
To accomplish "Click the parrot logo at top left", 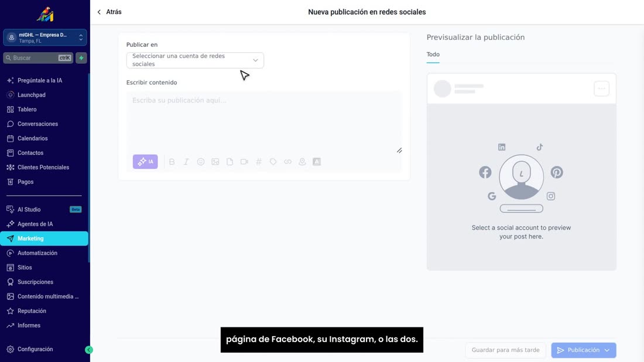I will point(45,15).
